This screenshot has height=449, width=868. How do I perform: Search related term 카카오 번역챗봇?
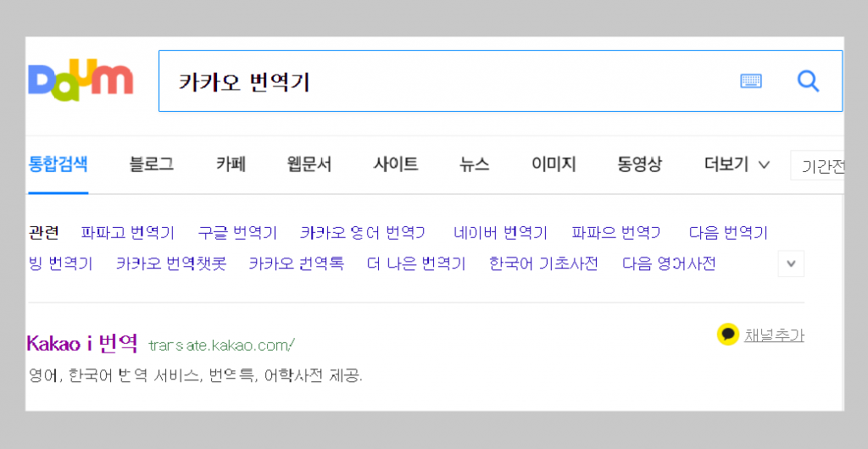[x=171, y=263]
